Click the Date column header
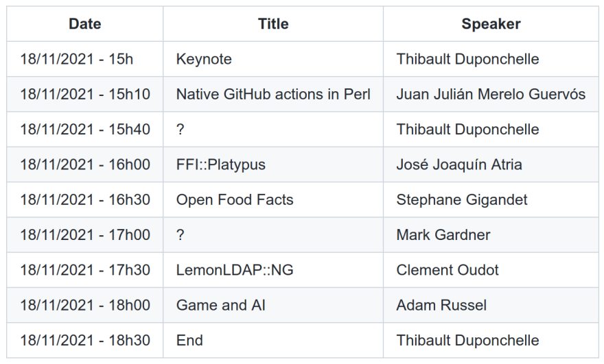604x364 pixels. [84, 24]
